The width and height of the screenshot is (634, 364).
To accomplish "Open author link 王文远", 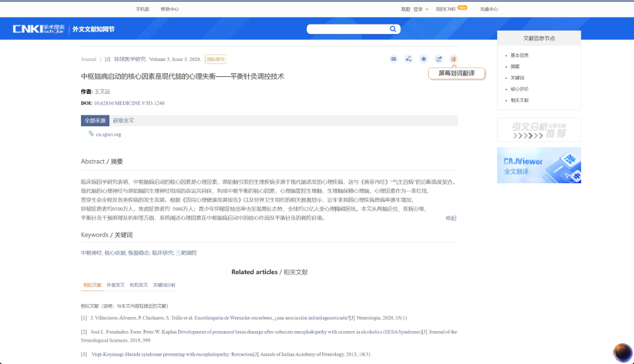I will (102, 92).
